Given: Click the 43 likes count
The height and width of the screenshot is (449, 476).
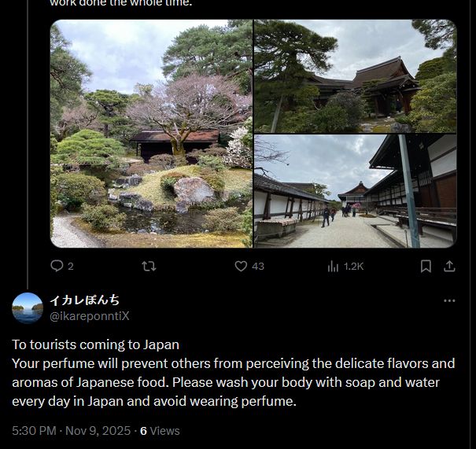Looking at the screenshot, I should 258,267.
